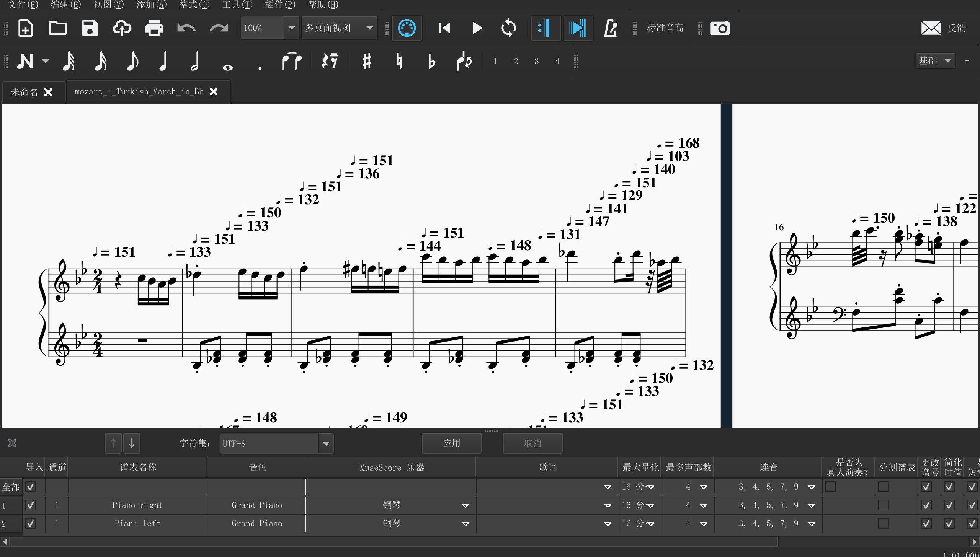The height and width of the screenshot is (557, 980).
Task: Enable note input mode (N icon)
Action: [x=25, y=61]
